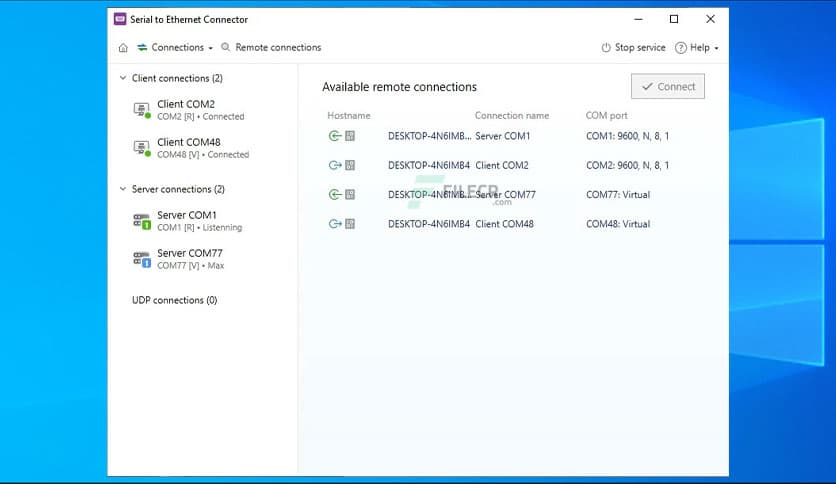
Task: Open Remote connections view
Action: [271, 47]
